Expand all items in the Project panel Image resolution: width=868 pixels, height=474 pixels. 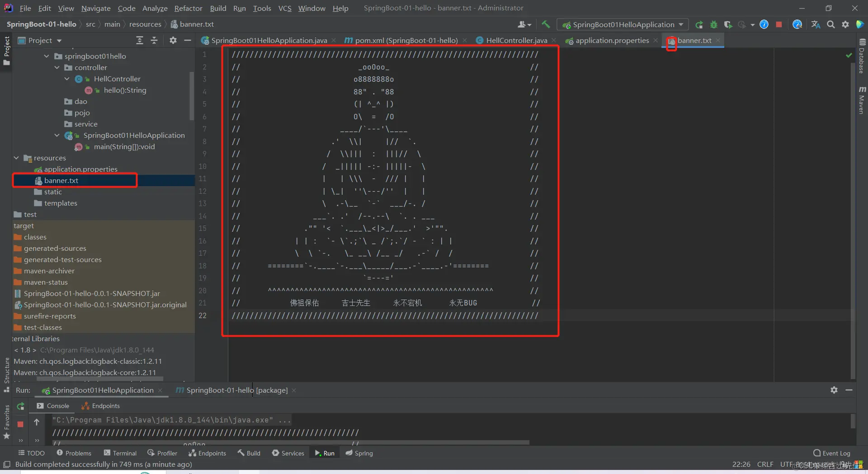pos(140,41)
